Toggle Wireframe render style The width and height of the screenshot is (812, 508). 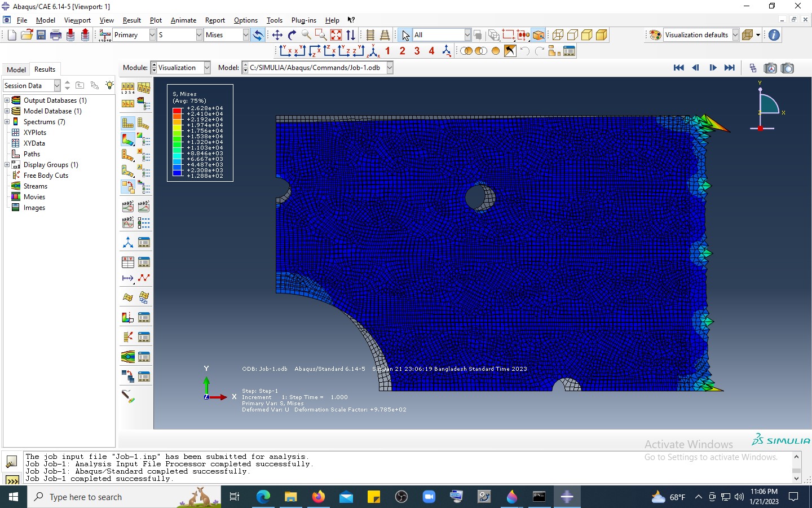click(x=558, y=35)
